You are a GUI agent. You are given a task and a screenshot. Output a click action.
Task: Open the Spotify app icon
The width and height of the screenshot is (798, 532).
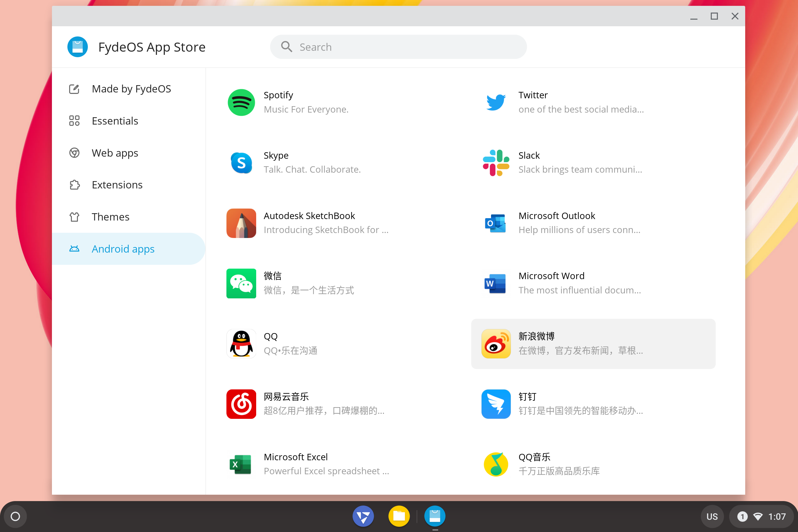click(241, 102)
